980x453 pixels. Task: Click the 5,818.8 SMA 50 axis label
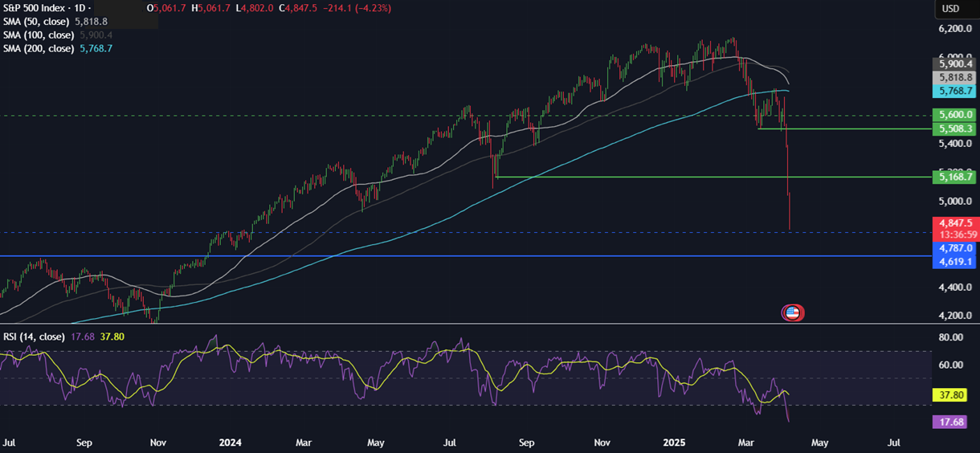pos(953,77)
